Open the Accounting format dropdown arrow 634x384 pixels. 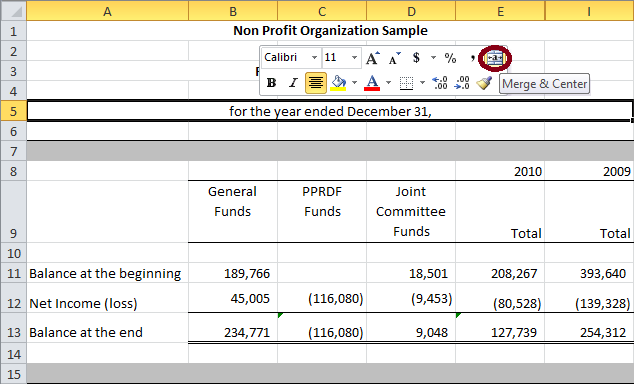[433, 58]
